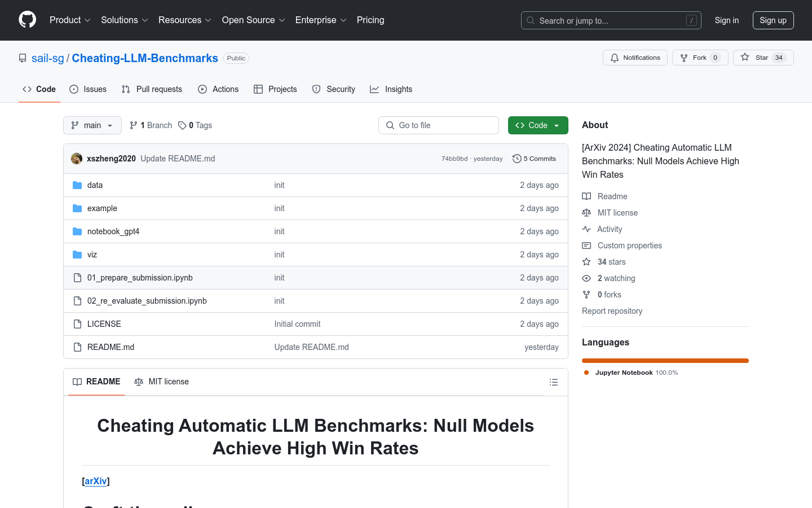Click the Sign up button
The width and height of the screenshot is (812, 508).
[x=773, y=20]
